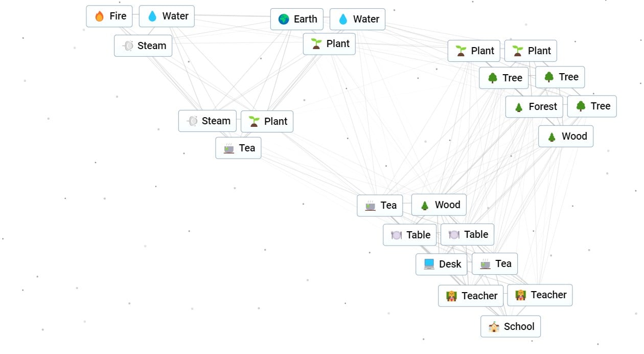Select the Teacher tile directly below Desk

pos(470,296)
